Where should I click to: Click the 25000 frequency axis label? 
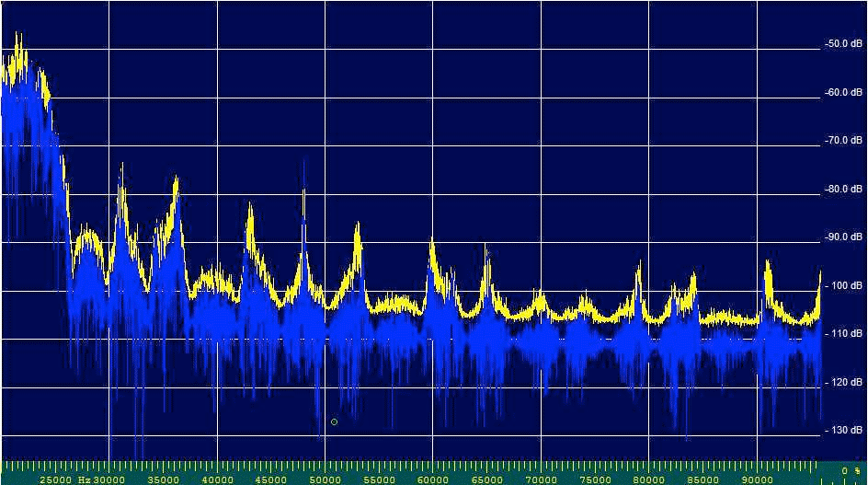pyautogui.click(x=56, y=479)
